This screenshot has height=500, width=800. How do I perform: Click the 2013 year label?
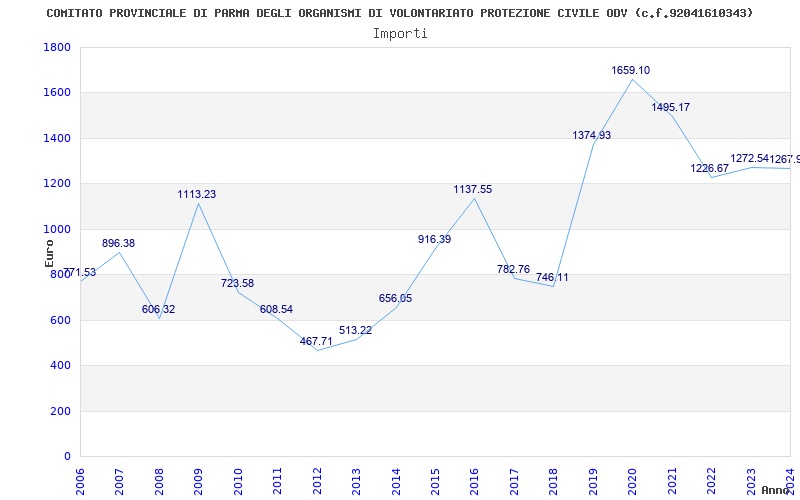click(x=356, y=481)
